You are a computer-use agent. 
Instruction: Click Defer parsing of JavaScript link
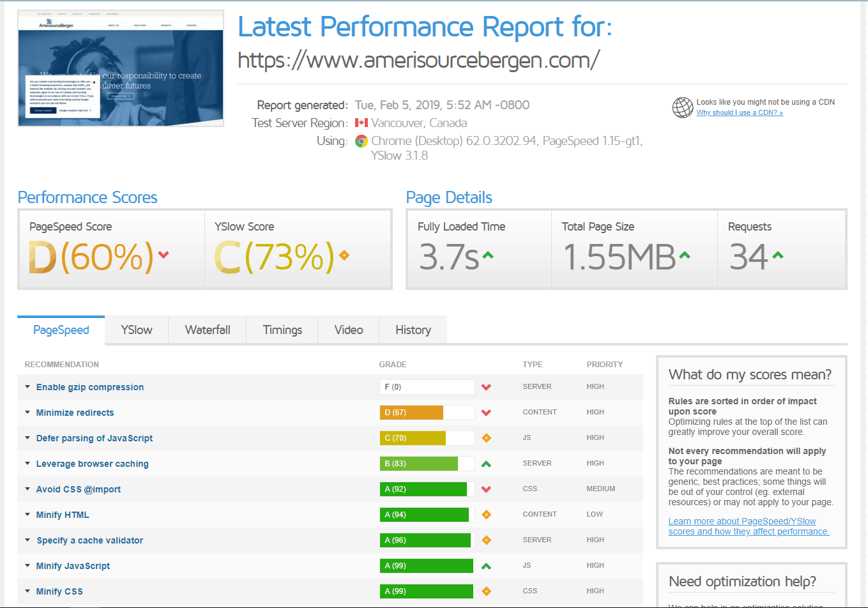click(95, 438)
